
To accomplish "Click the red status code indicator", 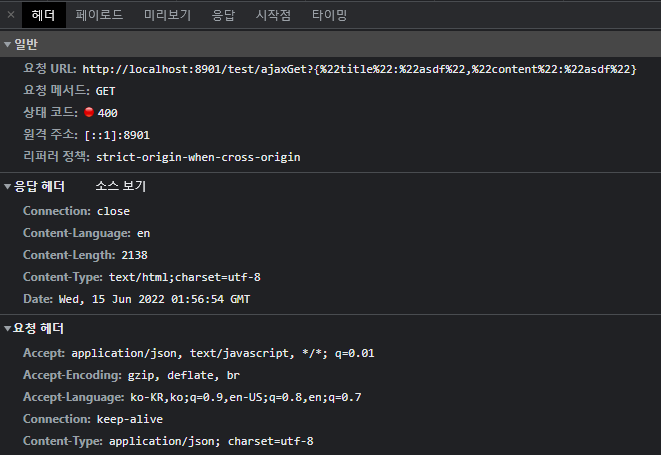I will pos(89,112).
